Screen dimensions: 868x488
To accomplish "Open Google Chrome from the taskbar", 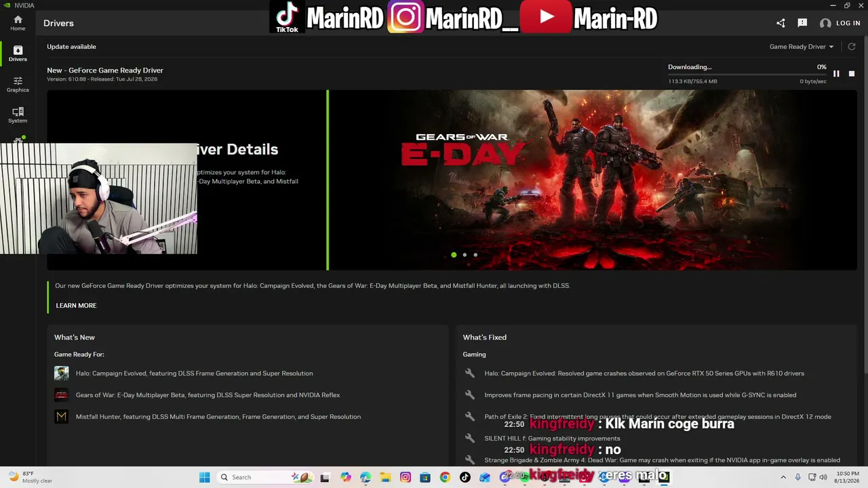I will point(445,477).
